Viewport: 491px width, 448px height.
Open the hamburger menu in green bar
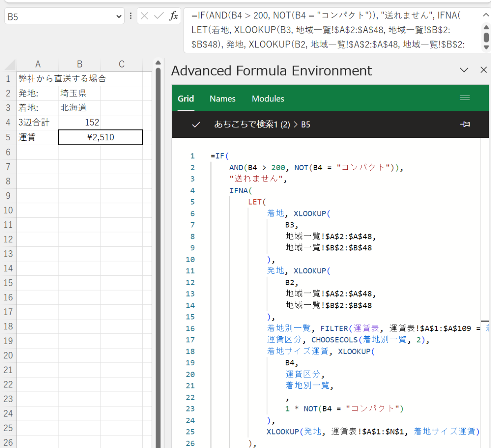[x=465, y=98]
